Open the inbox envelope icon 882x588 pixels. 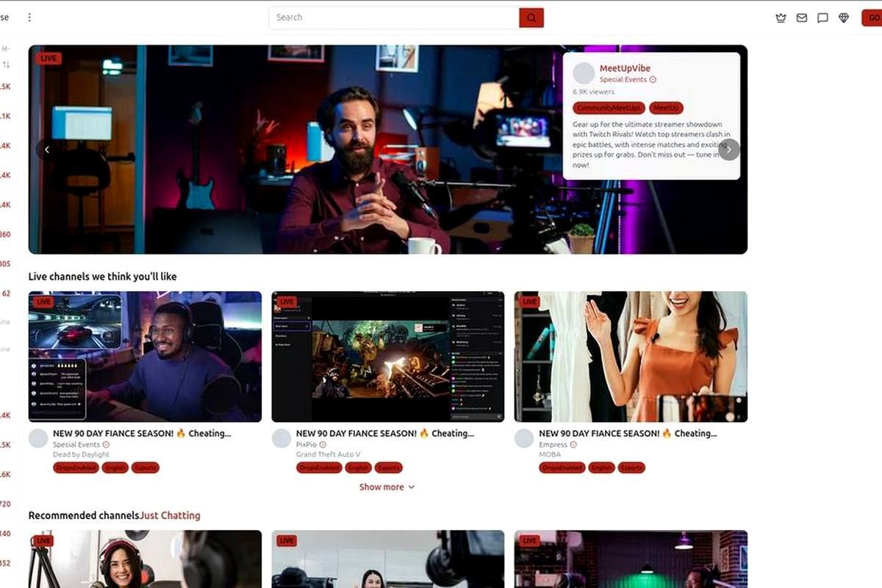coord(802,18)
